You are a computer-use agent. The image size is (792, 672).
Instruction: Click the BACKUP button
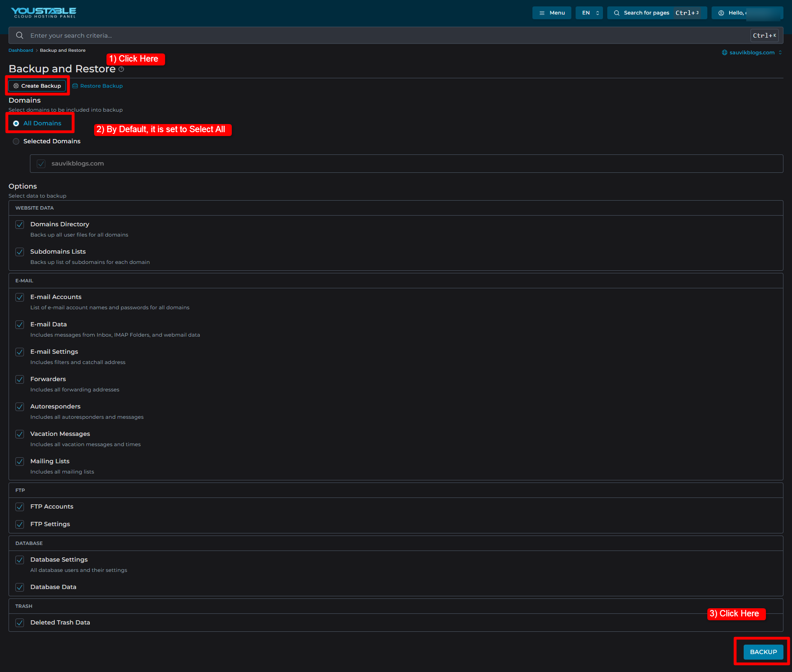click(763, 652)
